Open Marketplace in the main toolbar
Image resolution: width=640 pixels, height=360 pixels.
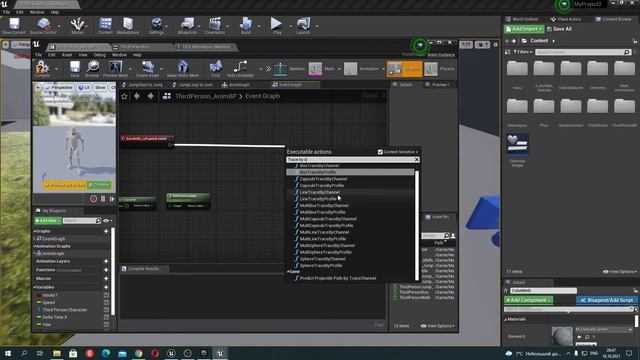(128, 26)
